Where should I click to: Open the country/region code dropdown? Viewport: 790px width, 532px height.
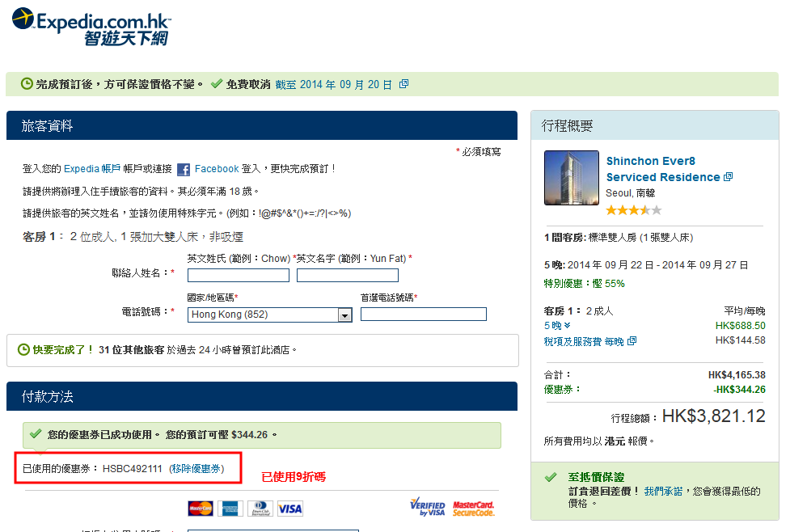344,315
